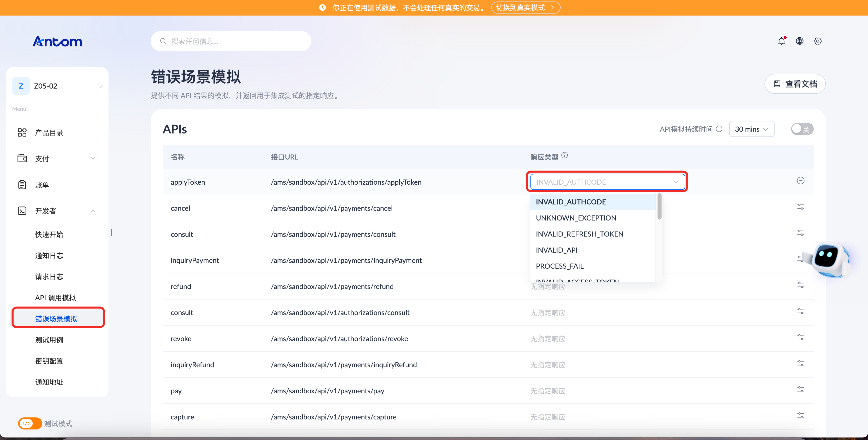This screenshot has height=440, width=868.
Task: Click 切换到真实模式 in the banner
Action: [x=526, y=8]
